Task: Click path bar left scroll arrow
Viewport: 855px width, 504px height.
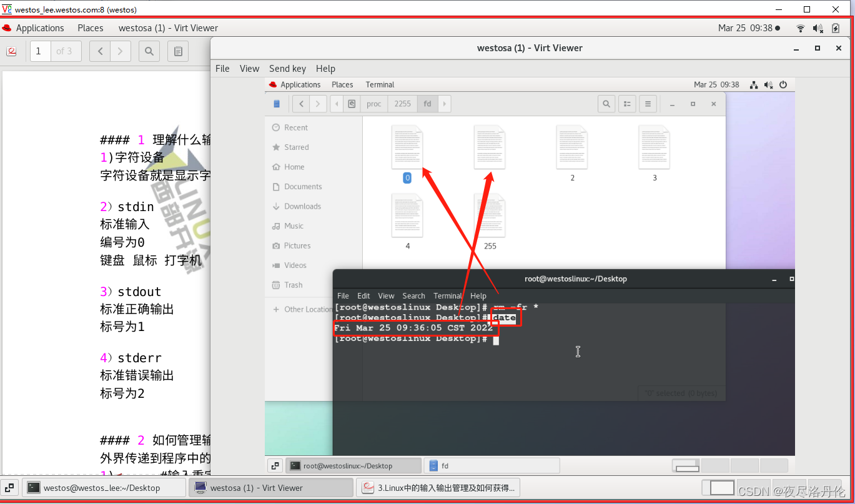Action: click(338, 104)
